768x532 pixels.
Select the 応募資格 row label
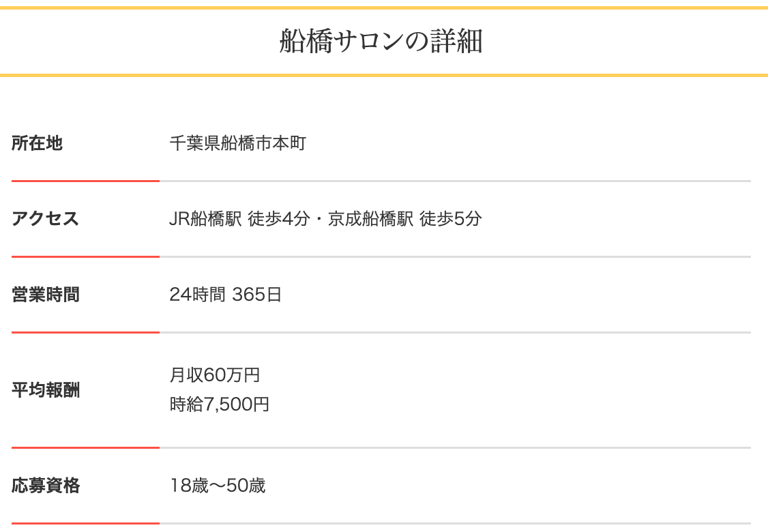[x=46, y=486]
